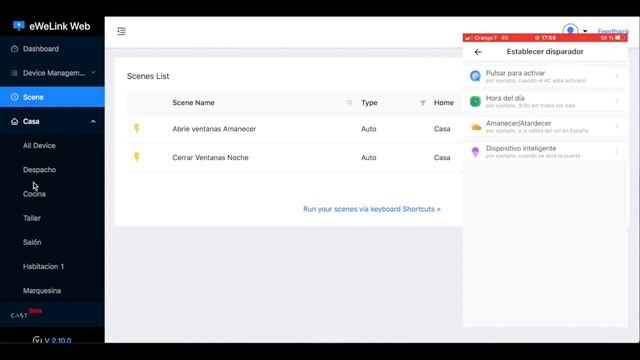Click the Scenes List heading
640x360 pixels.
148,76
